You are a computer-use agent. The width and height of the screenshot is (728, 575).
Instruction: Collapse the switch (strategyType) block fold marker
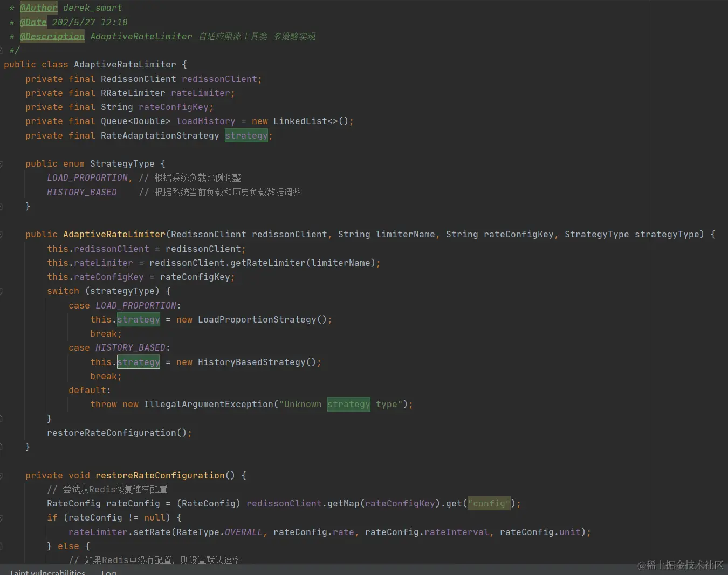1,291
